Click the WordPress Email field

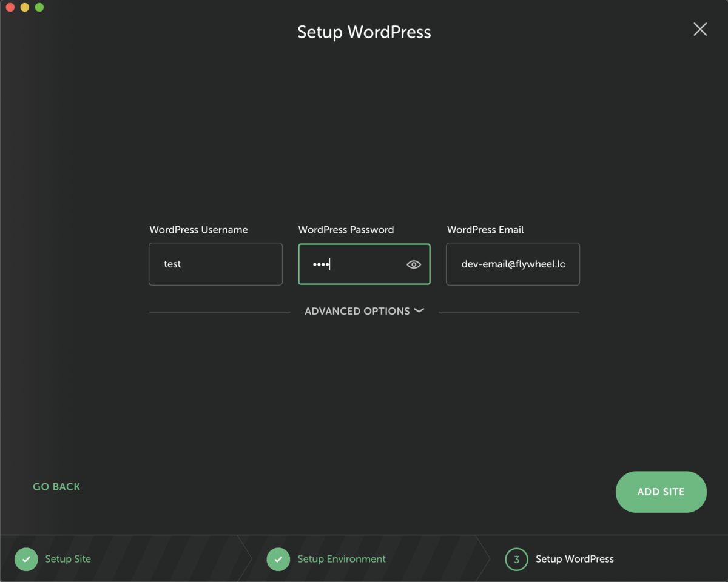click(513, 264)
